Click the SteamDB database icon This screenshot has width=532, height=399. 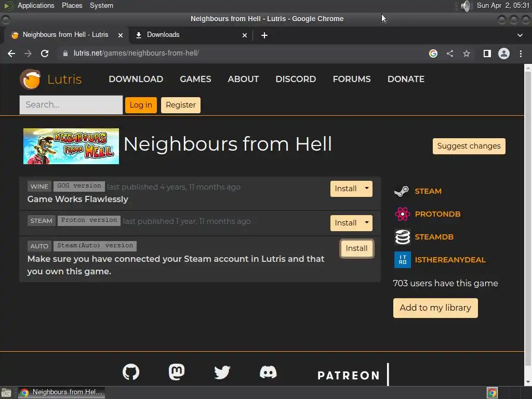[x=403, y=237]
